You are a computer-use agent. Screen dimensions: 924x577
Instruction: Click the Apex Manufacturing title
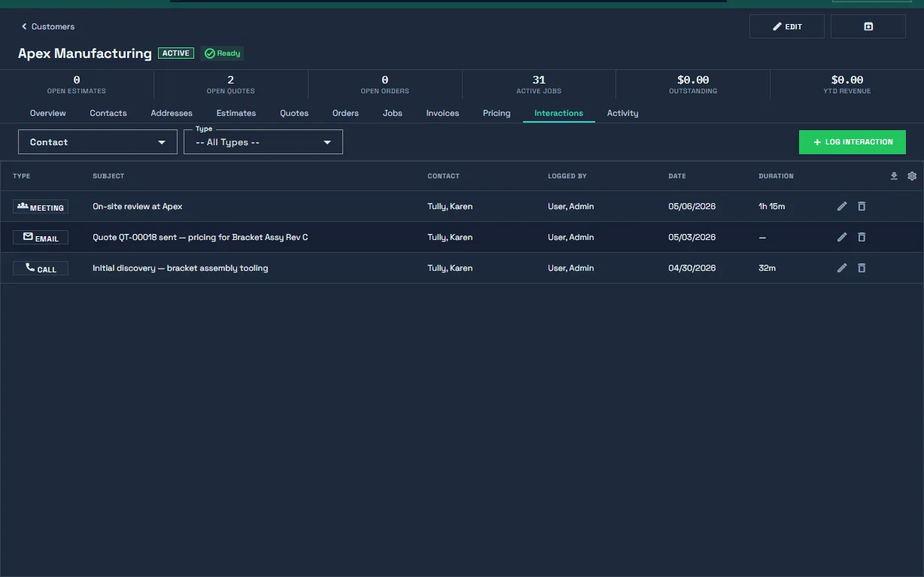point(85,53)
